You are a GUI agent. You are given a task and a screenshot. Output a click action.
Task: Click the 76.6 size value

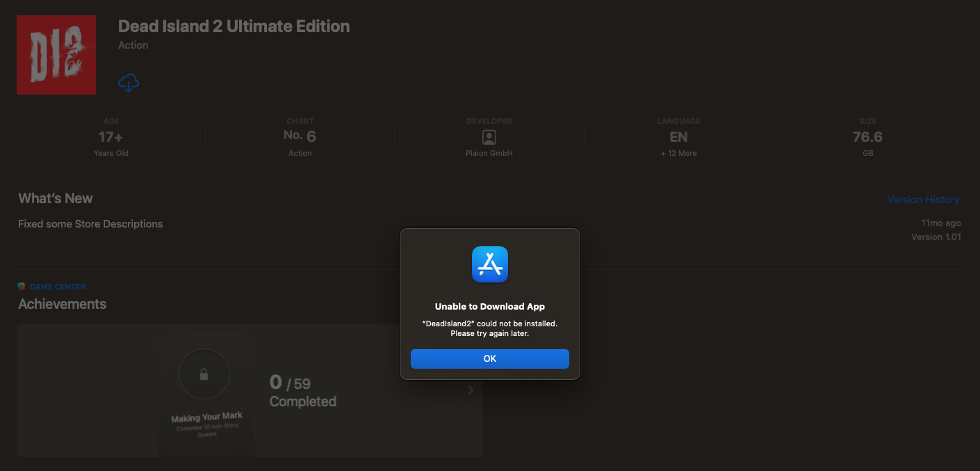(x=867, y=137)
